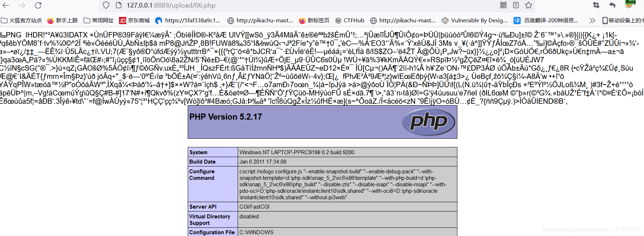Screen dimensions: 644x236
Task: Click the Virtual Directory Support label
Action: (x=210, y=220)
